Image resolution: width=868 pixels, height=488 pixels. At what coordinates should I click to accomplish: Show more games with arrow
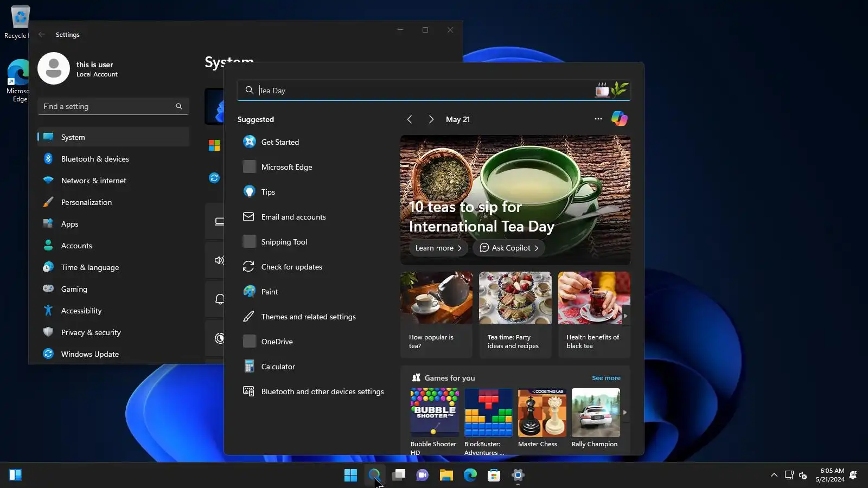[x=625, y=413]
